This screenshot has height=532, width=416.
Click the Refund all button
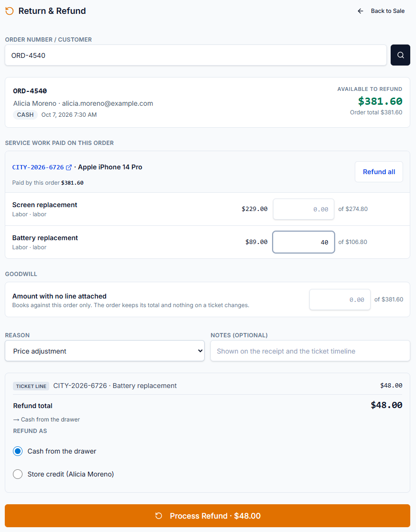(379, 172)
